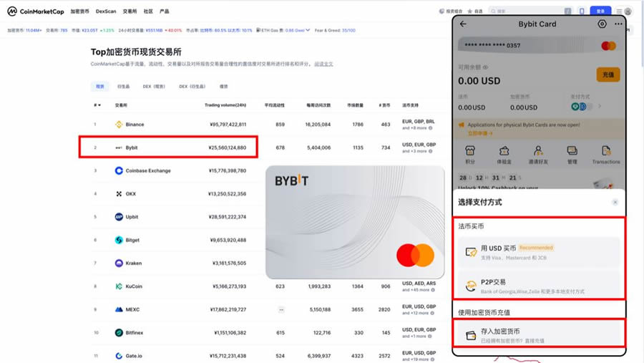
Task: Open Bybit Card hexagon settings icon
Action: coord(602,24)
